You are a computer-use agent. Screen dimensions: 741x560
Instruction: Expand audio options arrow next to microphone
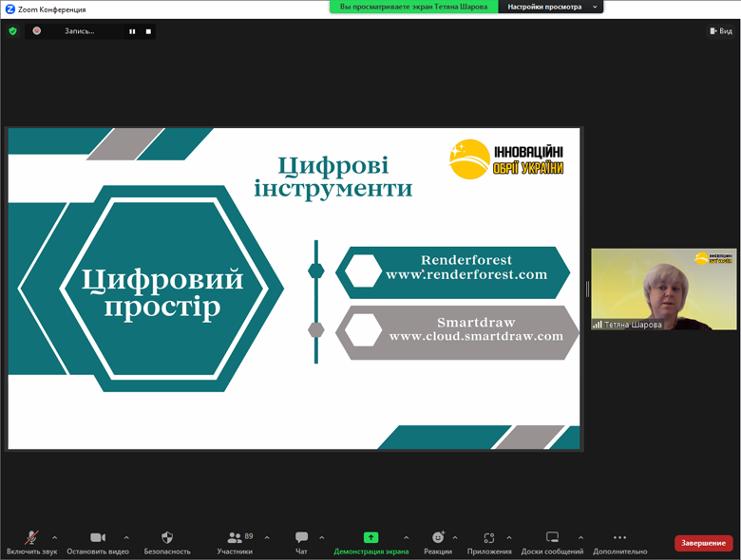55,537
